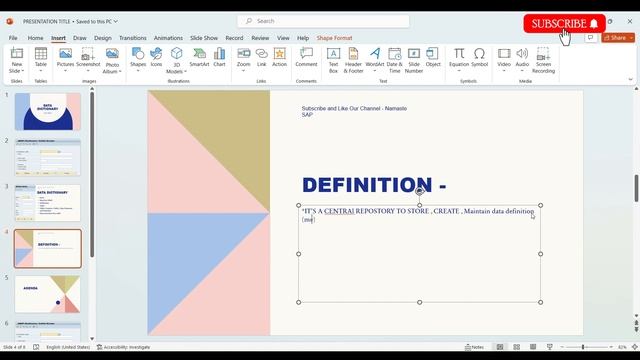Insert an Equation

pos(459,60)
